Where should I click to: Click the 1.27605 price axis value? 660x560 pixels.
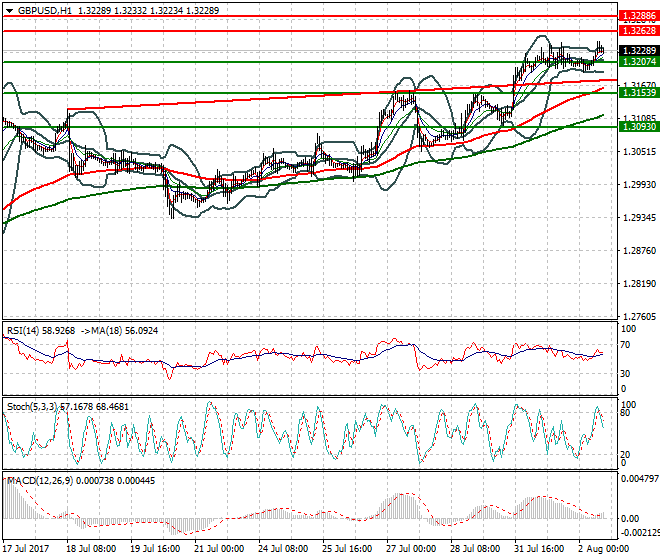[x=639, y=317]
